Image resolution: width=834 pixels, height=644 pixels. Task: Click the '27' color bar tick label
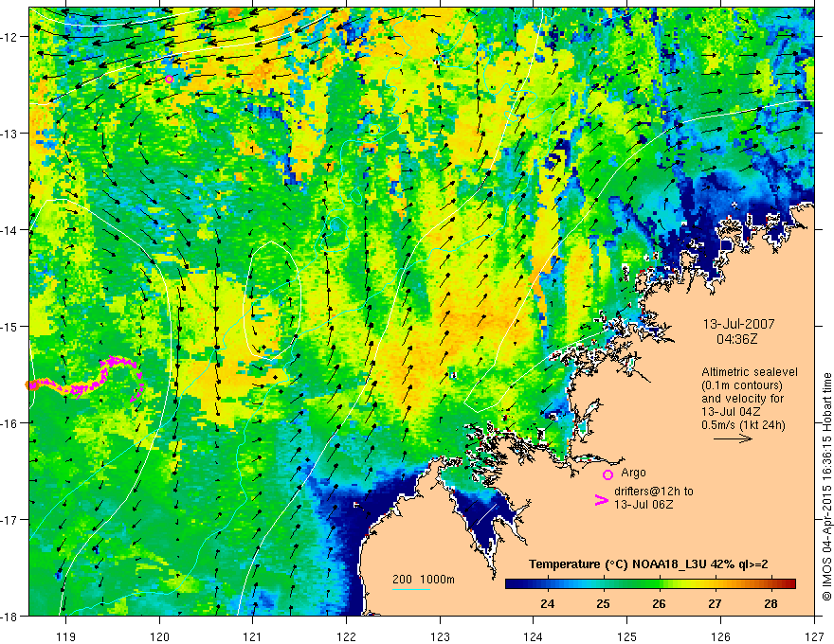pos(715,603)
